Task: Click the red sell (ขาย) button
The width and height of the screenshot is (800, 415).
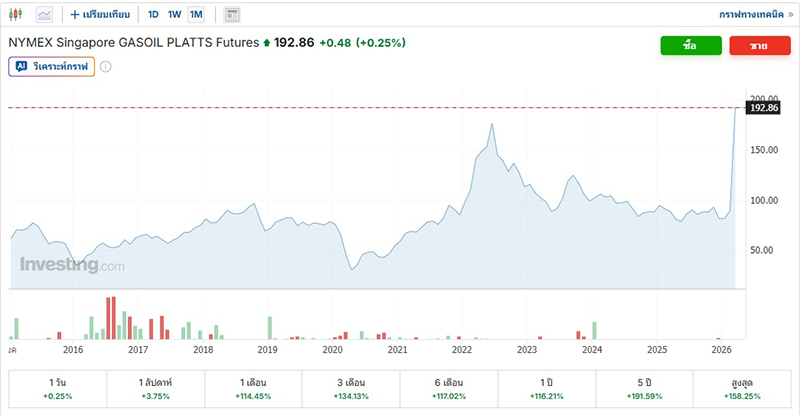Action: pos(760,46)
